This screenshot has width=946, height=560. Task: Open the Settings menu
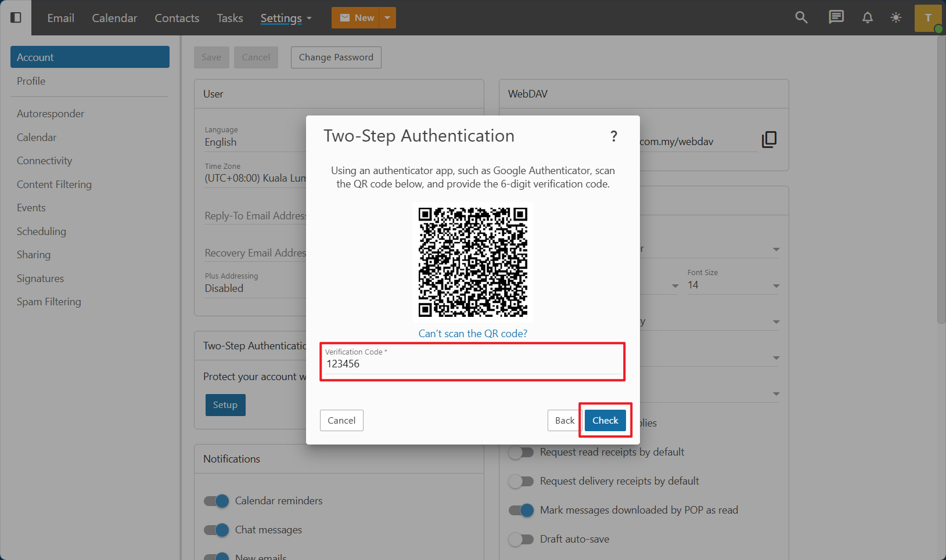point(286,18)
